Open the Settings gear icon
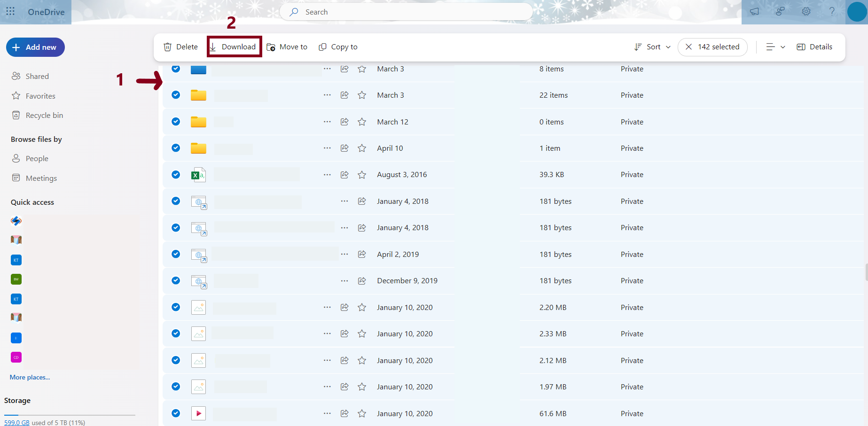This screenshot has height=426, width=868. (806, 12)
